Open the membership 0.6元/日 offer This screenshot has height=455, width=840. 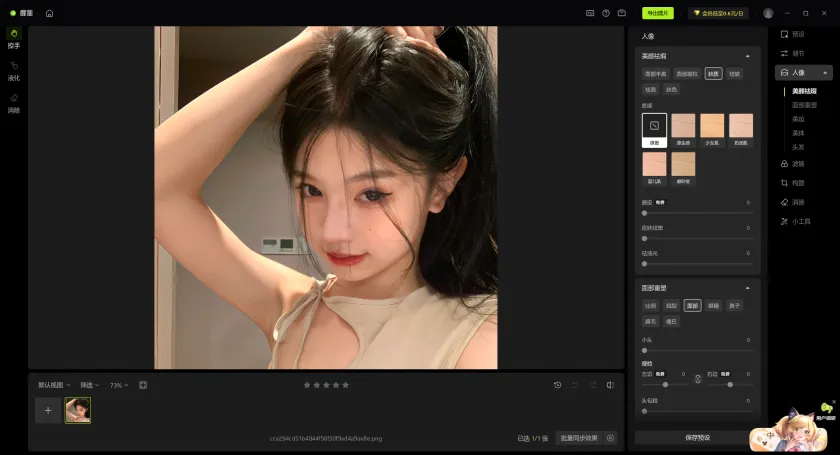pyautogui.click(x=718, y=13)
